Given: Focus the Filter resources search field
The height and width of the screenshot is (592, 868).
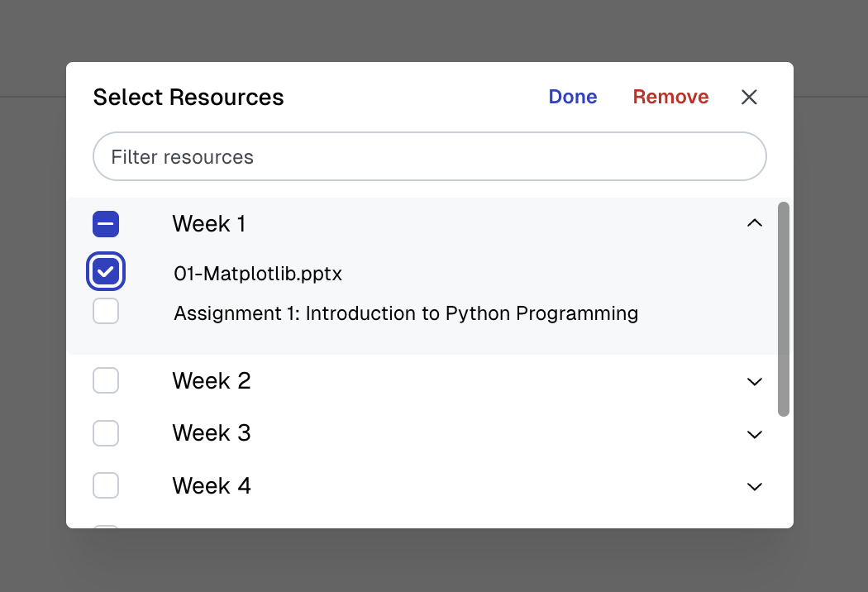Looking at the screenshot, I should (x=430, y=157).
